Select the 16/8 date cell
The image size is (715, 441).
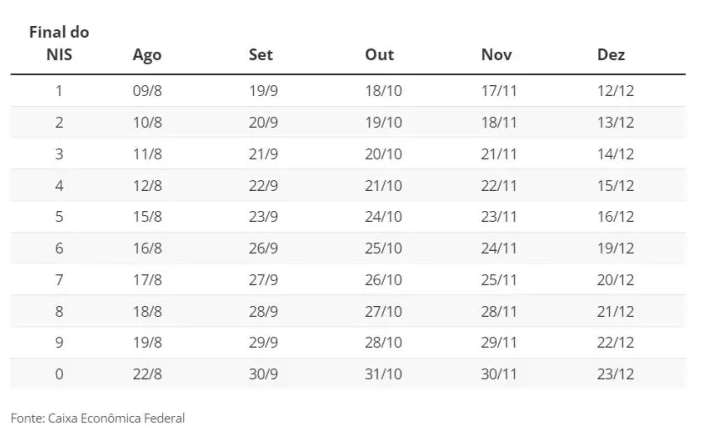click(x=147, y=248)
